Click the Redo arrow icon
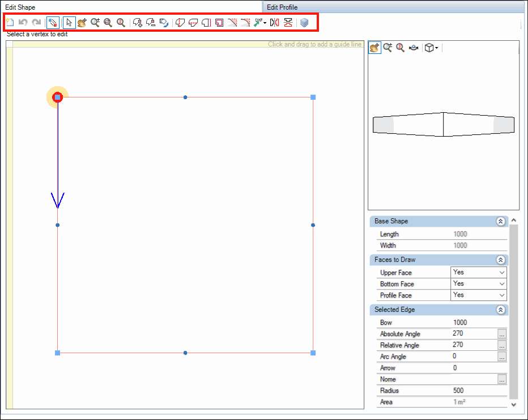Viewport: 528px width, 420px height. 36,23
